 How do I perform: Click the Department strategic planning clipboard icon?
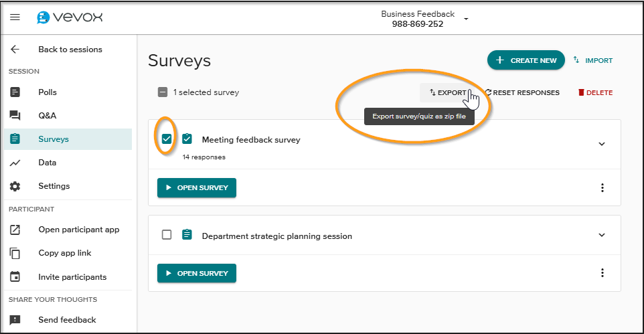point(187,234)
